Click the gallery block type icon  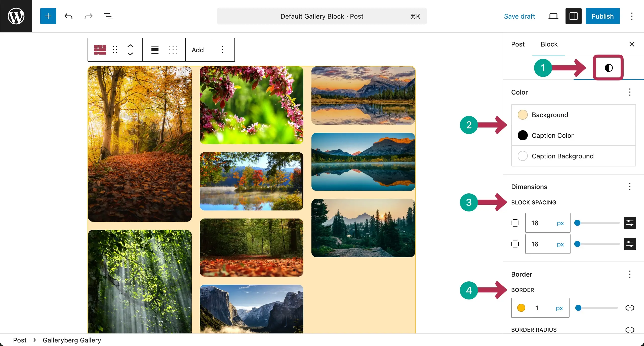(x=100, y=50)
